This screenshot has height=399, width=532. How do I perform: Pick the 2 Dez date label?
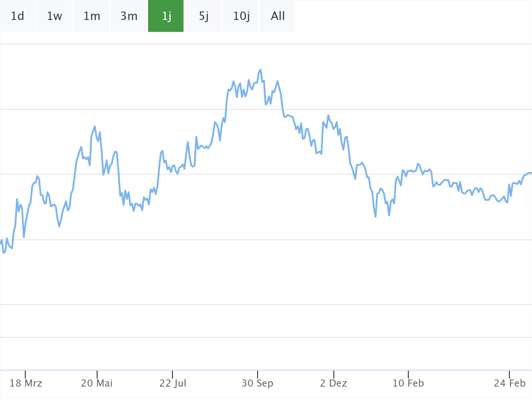tap(334, 383)
